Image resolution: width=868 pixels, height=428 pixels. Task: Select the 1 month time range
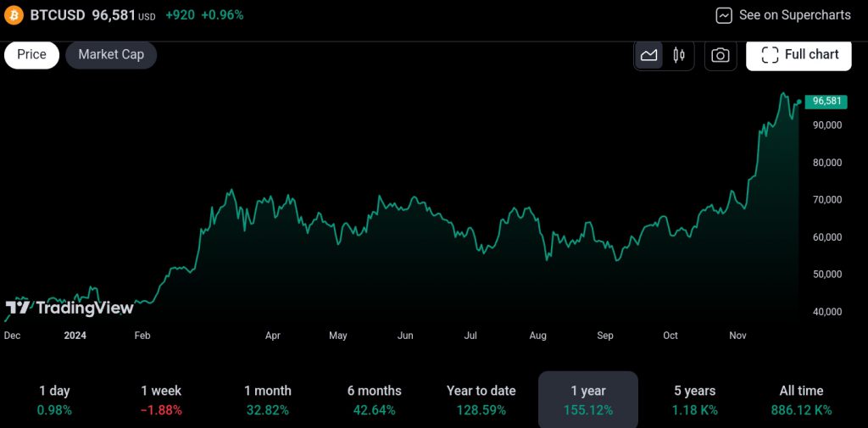[x=268, y=400]
